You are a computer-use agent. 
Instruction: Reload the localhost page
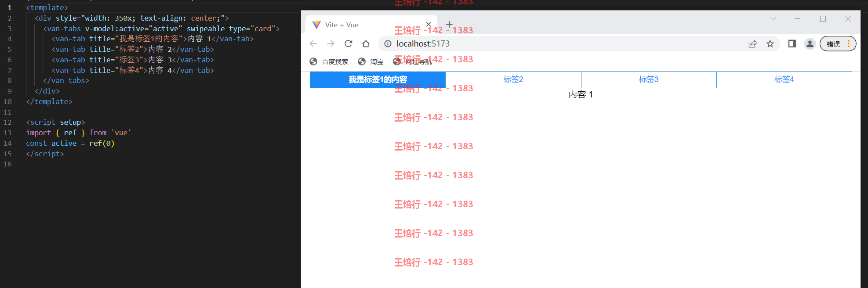pyautogui.click(x=349, y=43)
